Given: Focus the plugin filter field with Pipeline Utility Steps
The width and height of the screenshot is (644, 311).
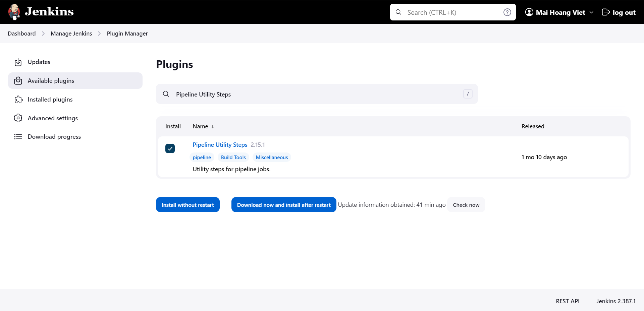Looking at the screenshot, I should pos(317,94).
